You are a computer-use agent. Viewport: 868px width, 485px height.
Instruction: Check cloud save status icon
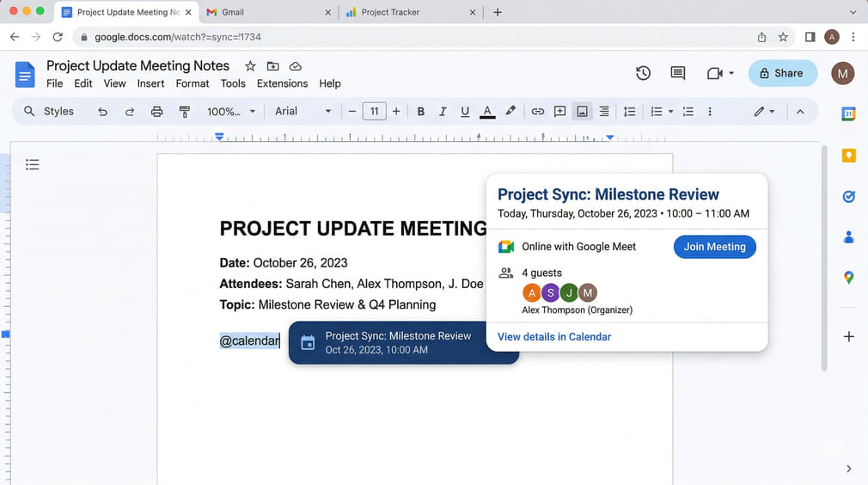pos(296,66)
